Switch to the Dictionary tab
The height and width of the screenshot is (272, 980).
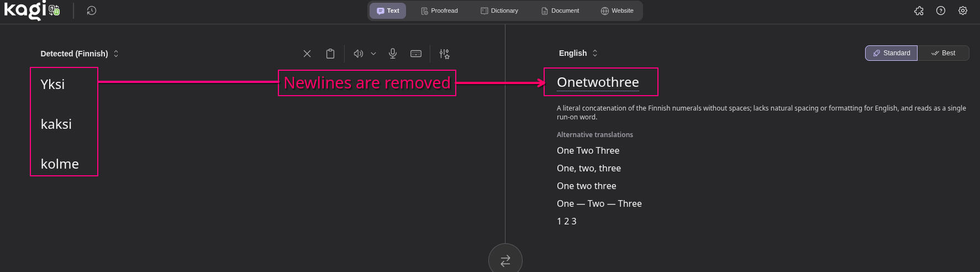click(499, 11)
